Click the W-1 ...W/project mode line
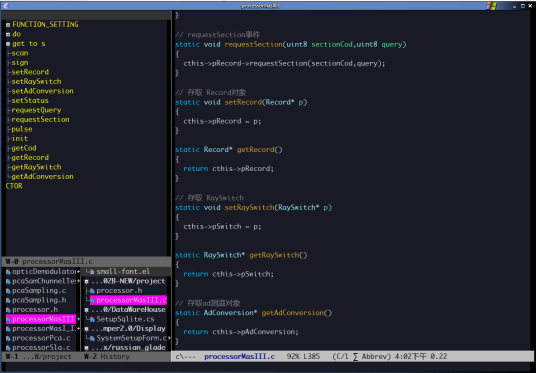Image resolution: width=536 pixels, height=373 pixels. pos(41,357)
